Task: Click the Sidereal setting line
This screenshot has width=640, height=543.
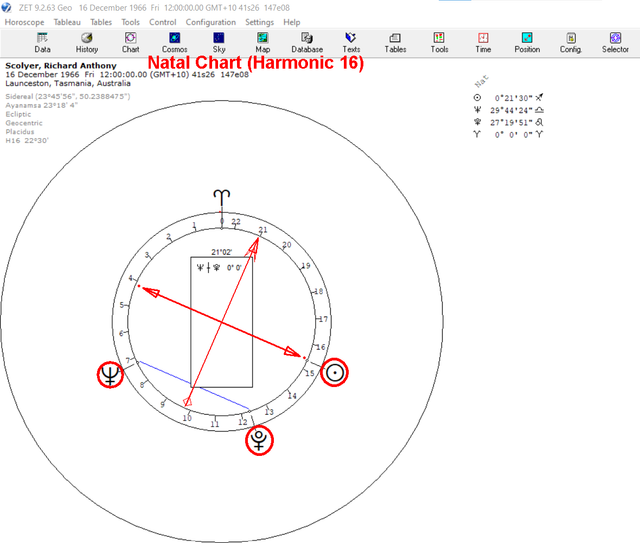Action: coord(68,96)
